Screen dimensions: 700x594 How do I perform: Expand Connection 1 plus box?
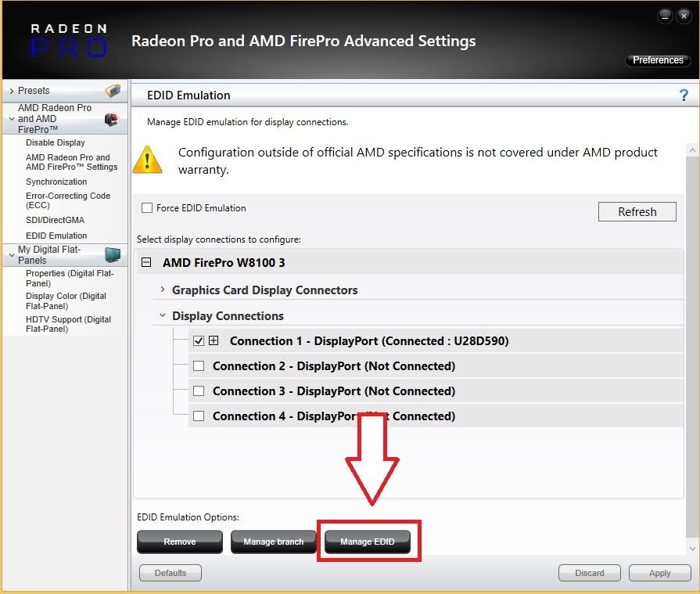(214, 340)
